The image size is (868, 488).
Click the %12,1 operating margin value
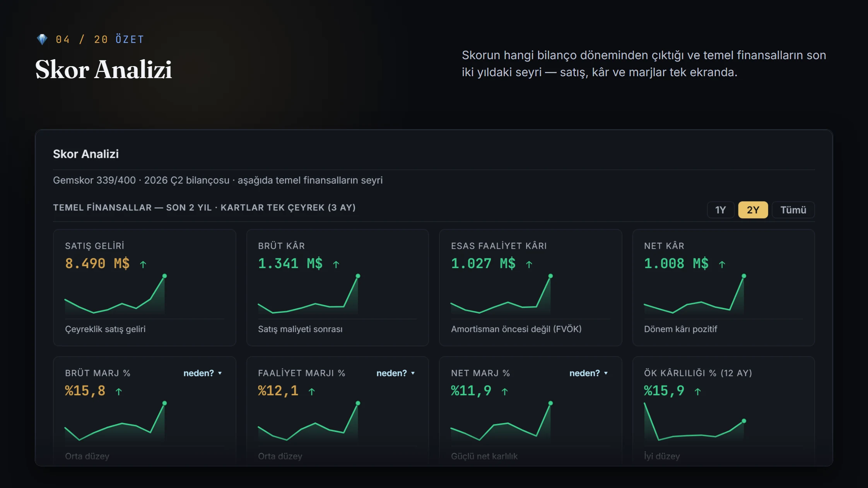(x=278, y=391)
